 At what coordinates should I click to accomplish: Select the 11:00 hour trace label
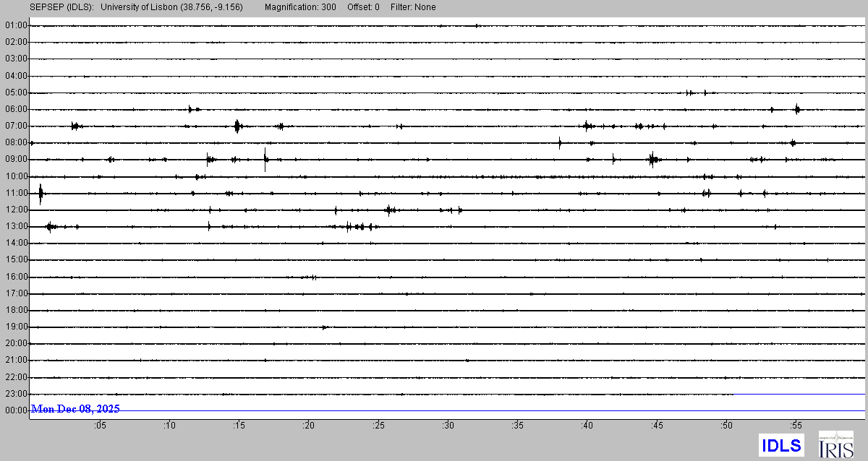(16, 193)
